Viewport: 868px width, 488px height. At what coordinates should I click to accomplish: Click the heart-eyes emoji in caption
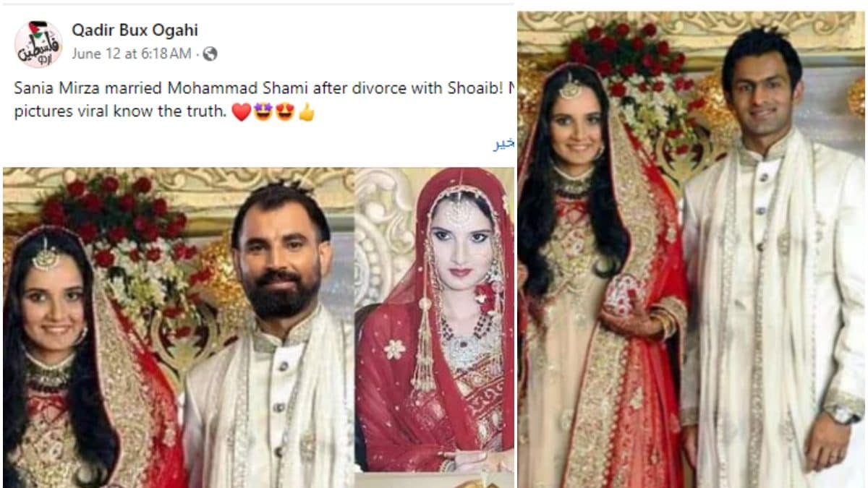(284, 113)
